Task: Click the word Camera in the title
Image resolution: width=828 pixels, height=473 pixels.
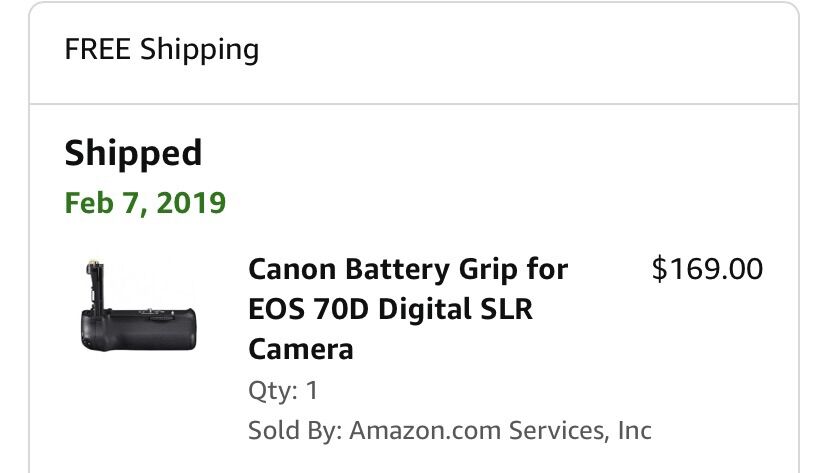Action: tap(301, 349)
